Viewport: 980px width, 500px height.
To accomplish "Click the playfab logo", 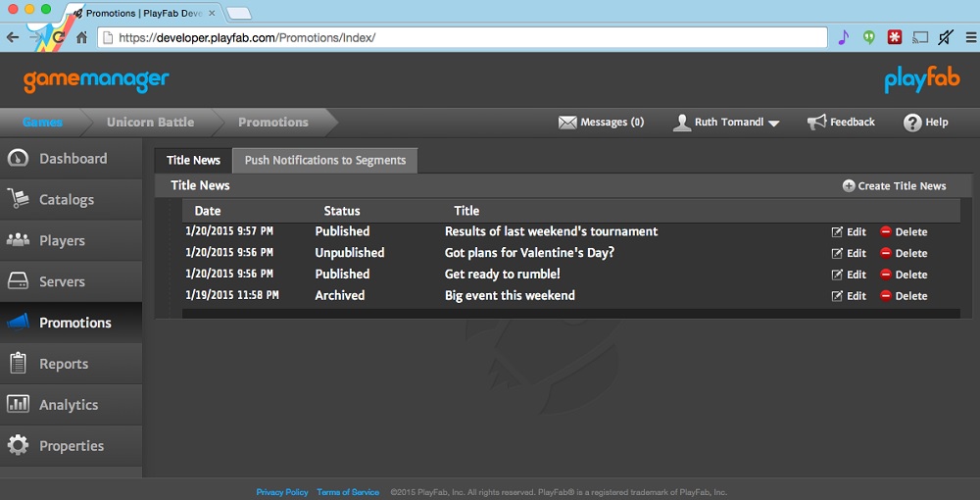I will click(x=922, y=80).
